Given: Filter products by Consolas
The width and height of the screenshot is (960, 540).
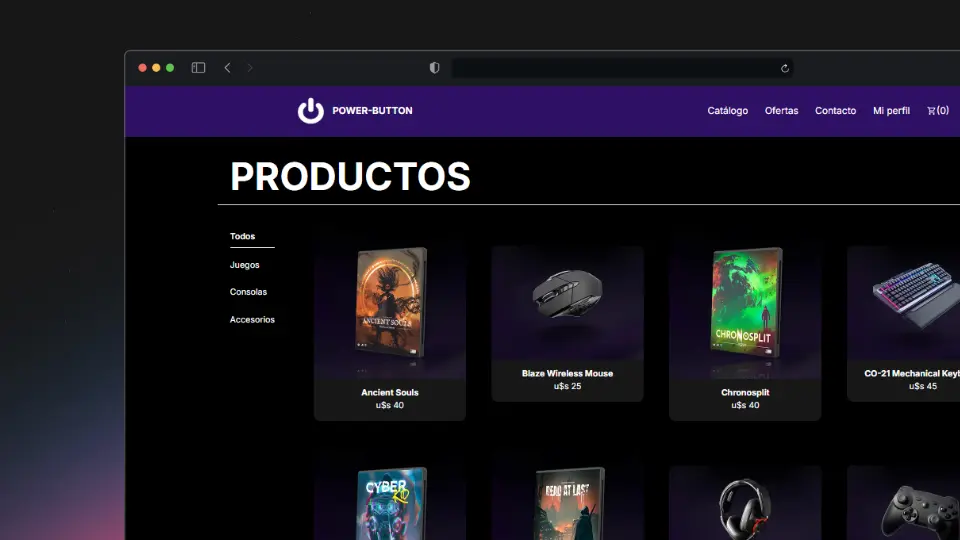Looking at the screenshot, I should click(x=248, y=292).
